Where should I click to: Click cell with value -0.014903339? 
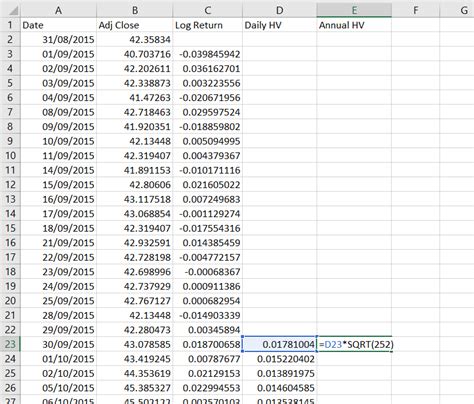[208, 315]
